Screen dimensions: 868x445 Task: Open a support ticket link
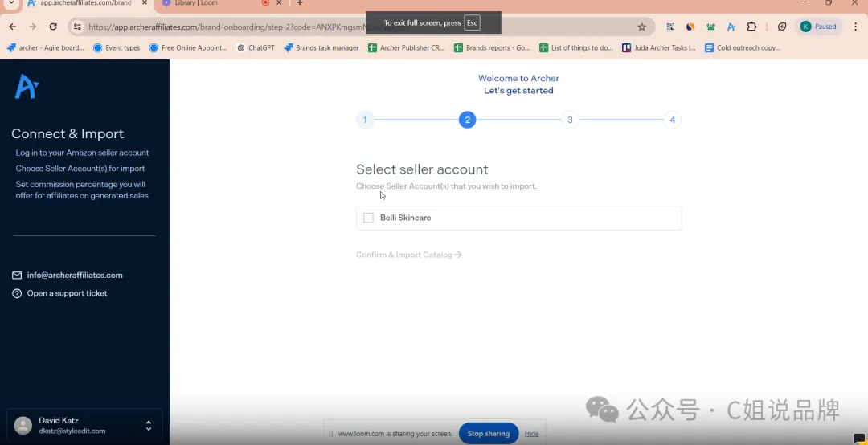coord(67,293)
